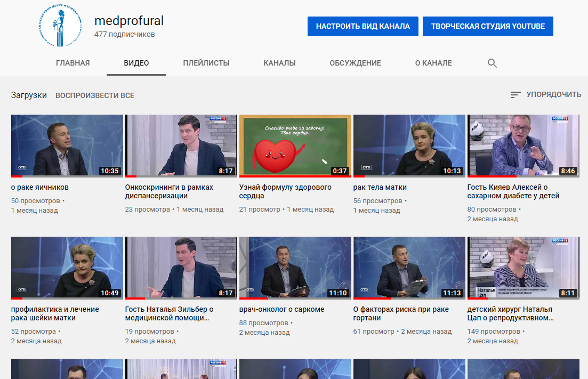Open the 'детский хирург Наталья Цап' video thumbnail
The width and height of the screenshot is (588, 379).
point(523,268)
